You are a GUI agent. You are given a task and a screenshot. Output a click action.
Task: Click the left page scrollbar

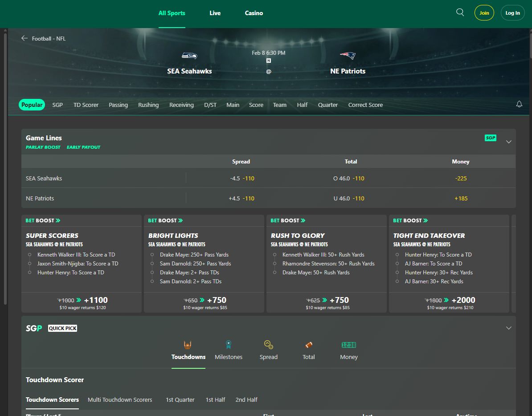click(5, 168)
